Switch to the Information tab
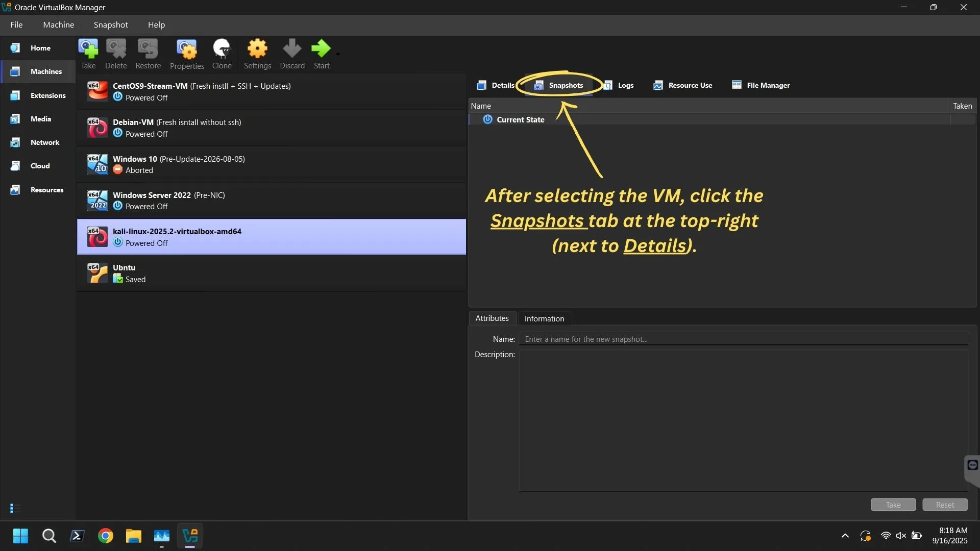 pyautogui.click(x=544, y=318)
